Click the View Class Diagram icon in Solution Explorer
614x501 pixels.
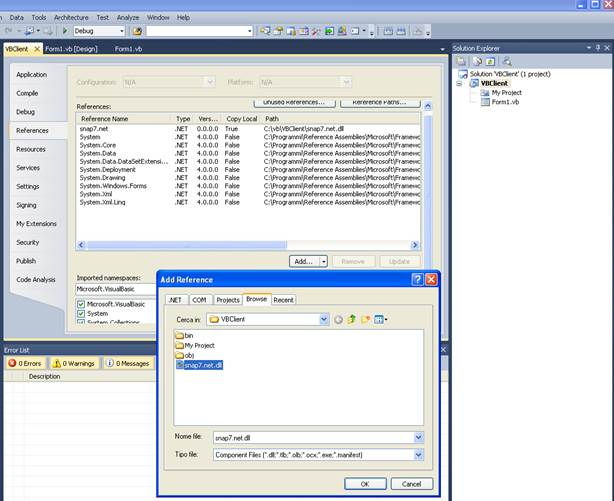507,61
